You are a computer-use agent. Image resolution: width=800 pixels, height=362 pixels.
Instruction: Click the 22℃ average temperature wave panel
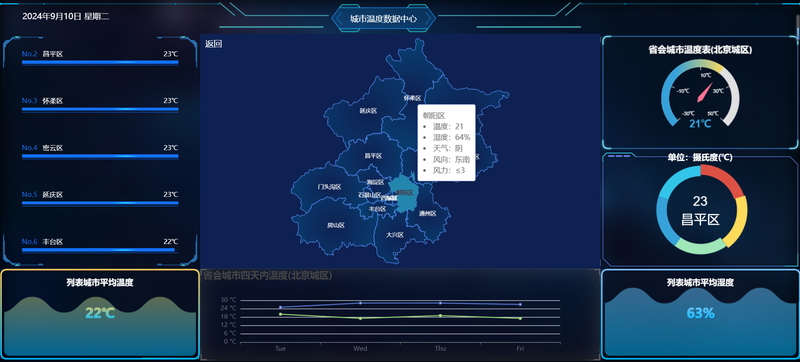coord(100,314)
